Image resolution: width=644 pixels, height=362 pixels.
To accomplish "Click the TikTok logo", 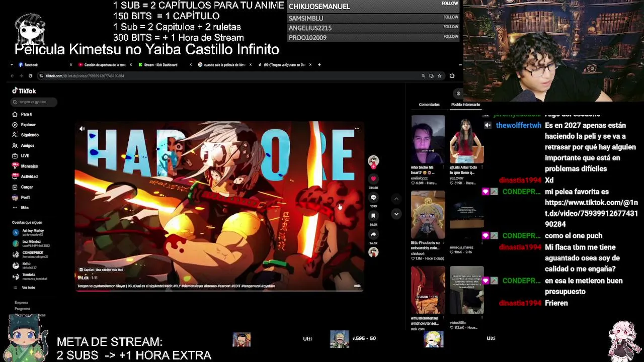I will tap(24, 91).
